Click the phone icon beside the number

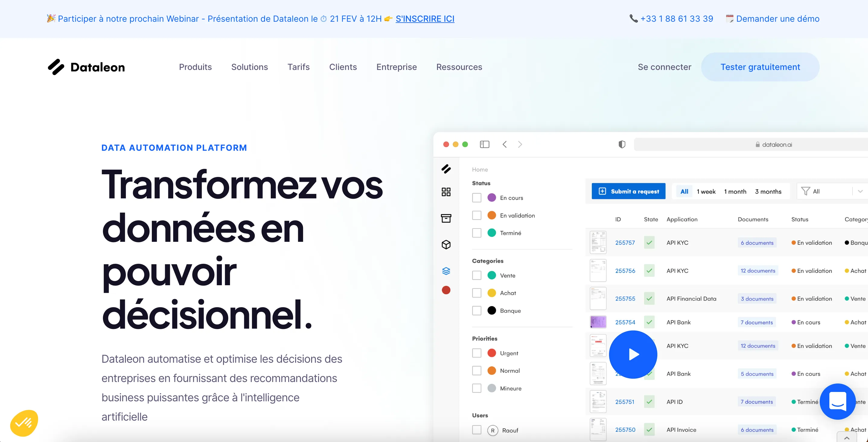[633, 18]
